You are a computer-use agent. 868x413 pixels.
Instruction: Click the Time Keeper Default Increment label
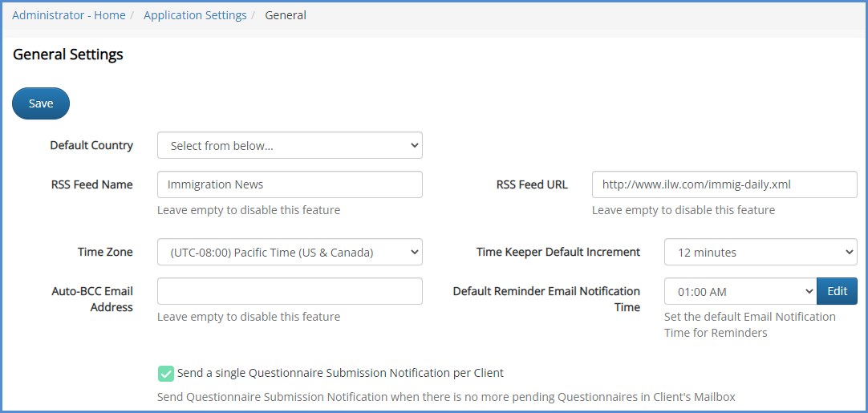[558, 252]
